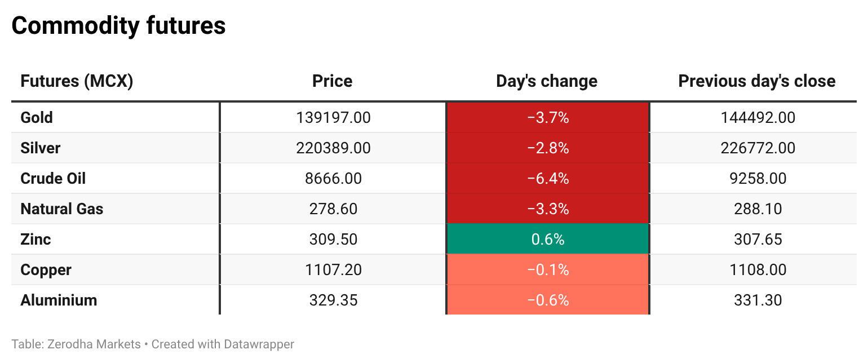Click the light red Copper −0.1% cell

click(x=548, y=270)
